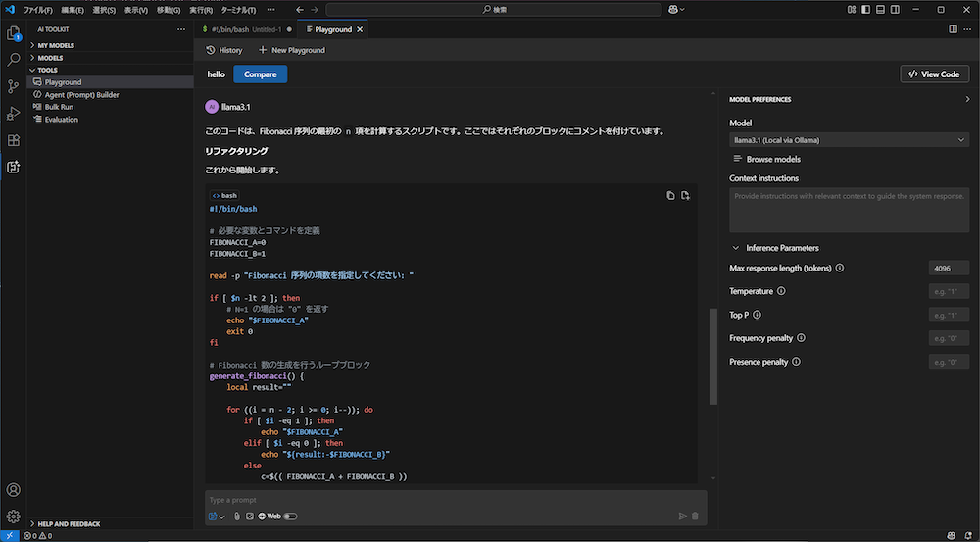Click the send prompt arrow icon
The height and width of the screenshot is (542, 980).
coord(682,517)
